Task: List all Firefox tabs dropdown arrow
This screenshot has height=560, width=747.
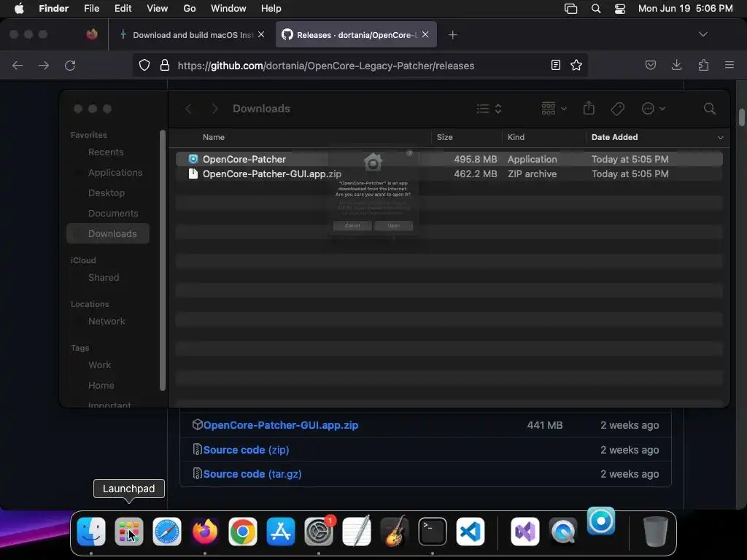Action: 703,34
